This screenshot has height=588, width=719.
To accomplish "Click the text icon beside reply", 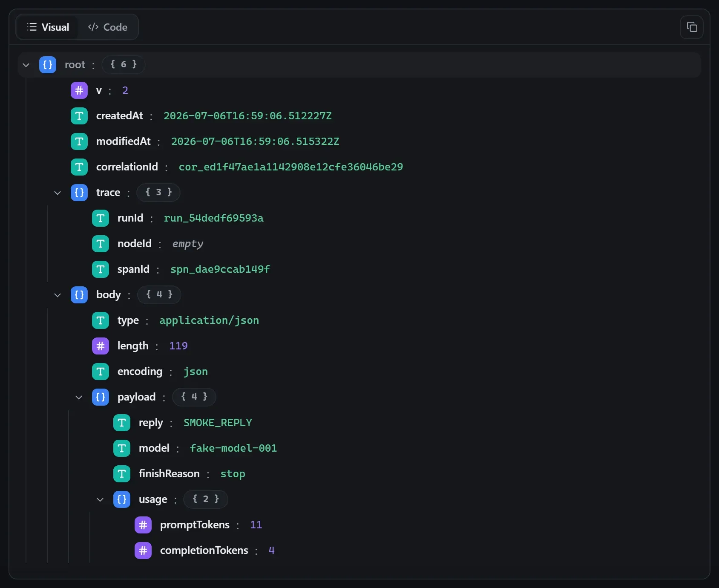I will click(122, 423).
